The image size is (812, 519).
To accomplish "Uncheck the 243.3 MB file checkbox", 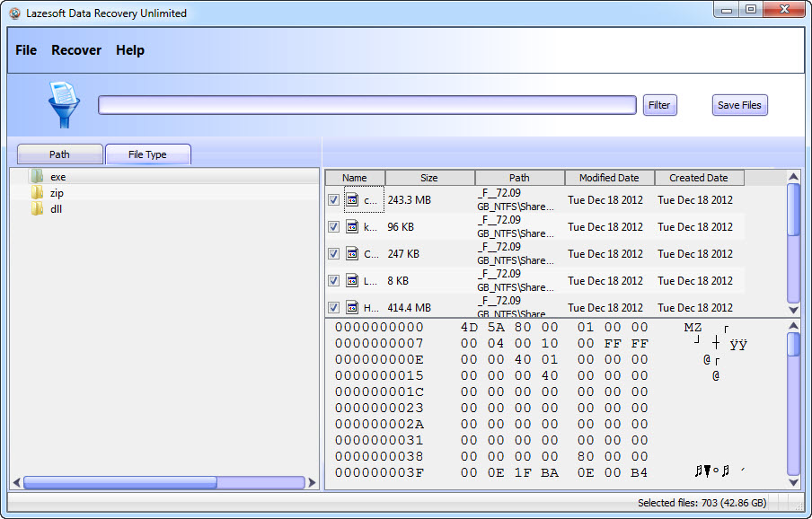I will [333, 199].
